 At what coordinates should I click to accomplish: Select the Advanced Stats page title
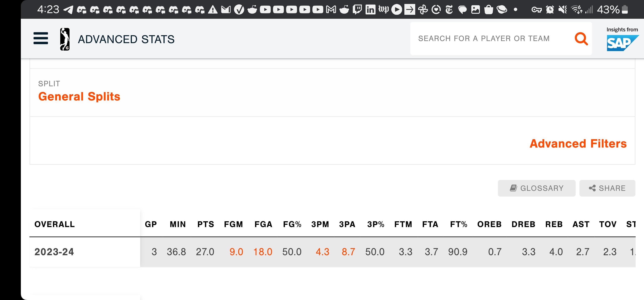pyautogui.click(x=126, y=39)
